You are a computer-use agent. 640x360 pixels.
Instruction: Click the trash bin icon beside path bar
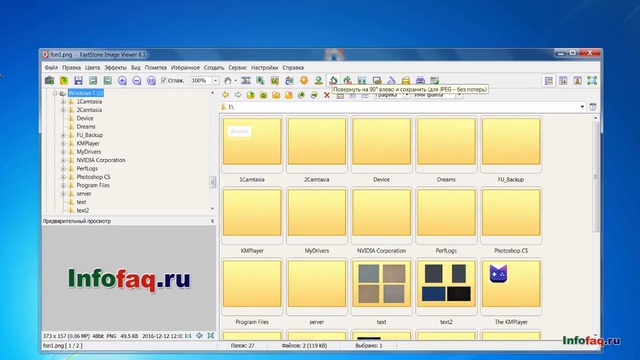point(593,107)
